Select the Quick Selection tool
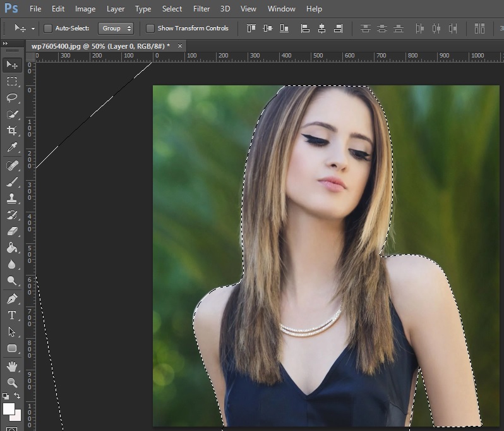504x431 pixels. (x=12, y=114)
